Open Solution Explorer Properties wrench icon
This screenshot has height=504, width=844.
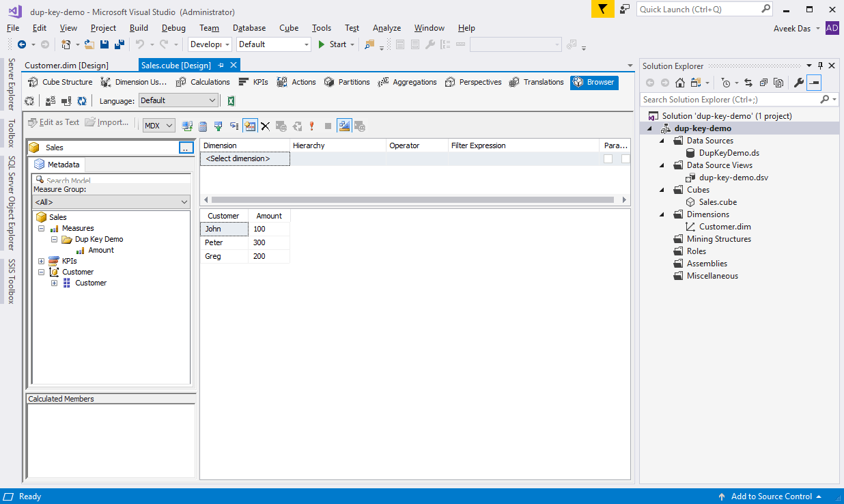tap(798, 83)
